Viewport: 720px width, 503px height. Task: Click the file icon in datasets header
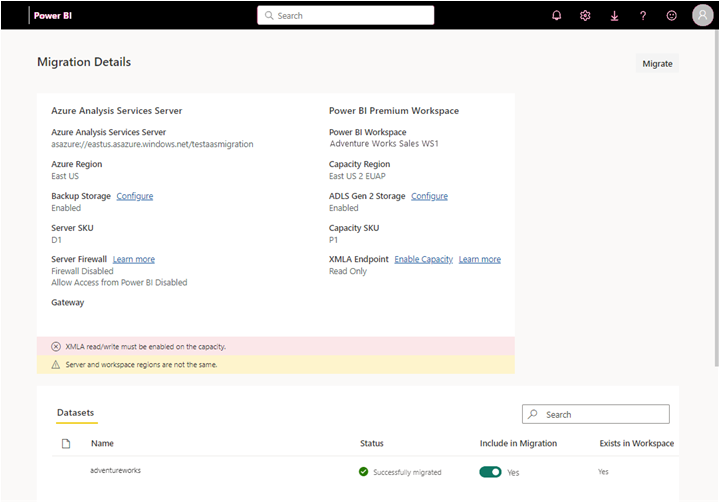(66, 443)
